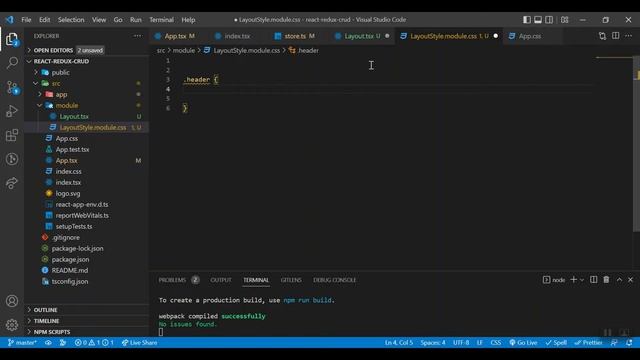
Task: Maximize panel size with up chevron
Action: [x=619, y=280]
